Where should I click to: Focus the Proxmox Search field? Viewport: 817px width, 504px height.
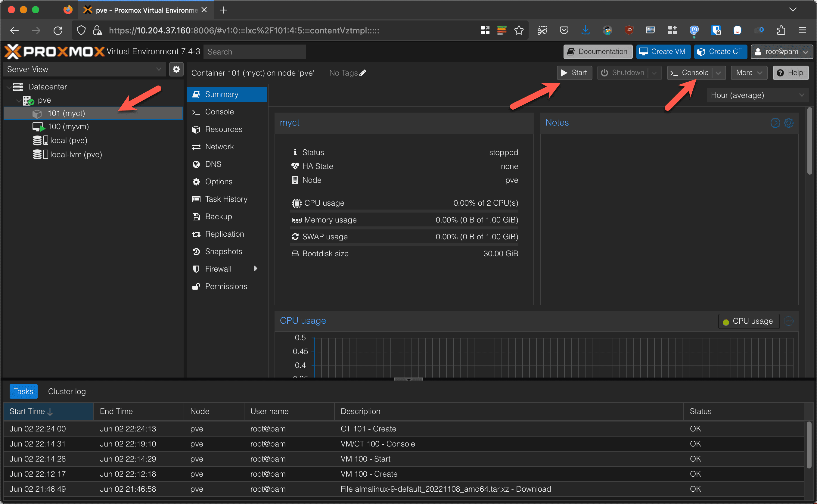click(x=254, y=52)
